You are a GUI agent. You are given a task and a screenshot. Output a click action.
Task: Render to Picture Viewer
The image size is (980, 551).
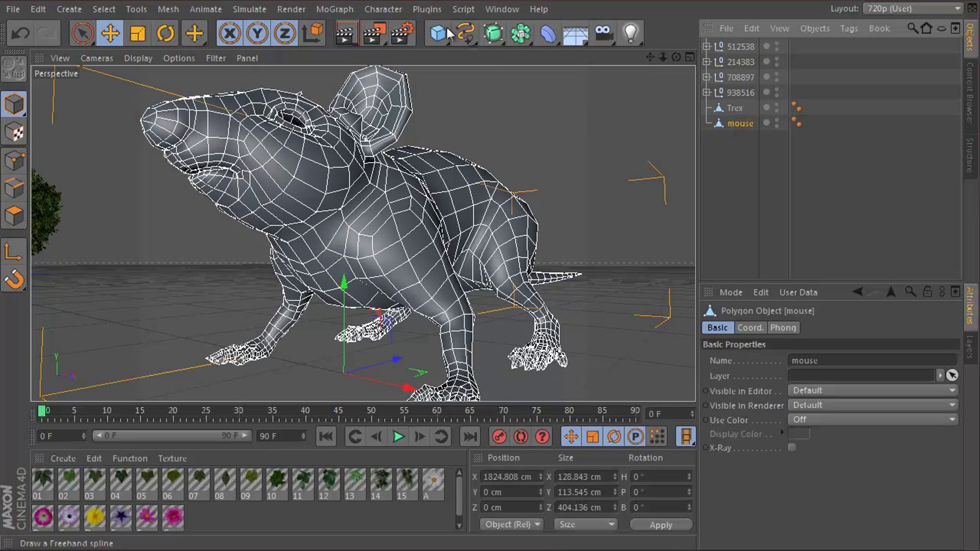pos(374,33)
